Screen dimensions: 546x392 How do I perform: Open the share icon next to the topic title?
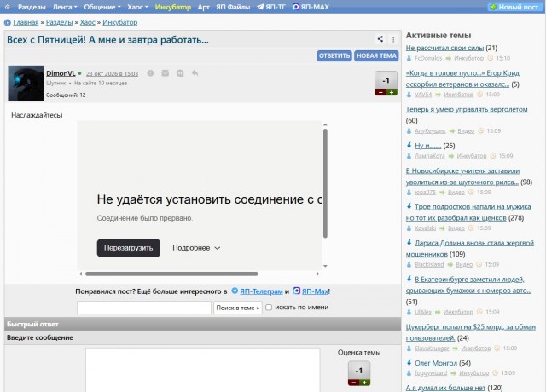tap(380, 39)
